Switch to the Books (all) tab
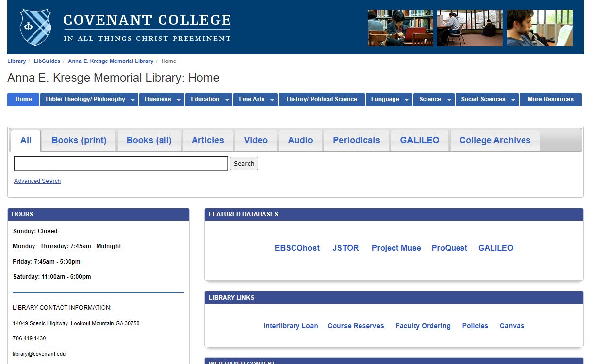 pos(149,140)
